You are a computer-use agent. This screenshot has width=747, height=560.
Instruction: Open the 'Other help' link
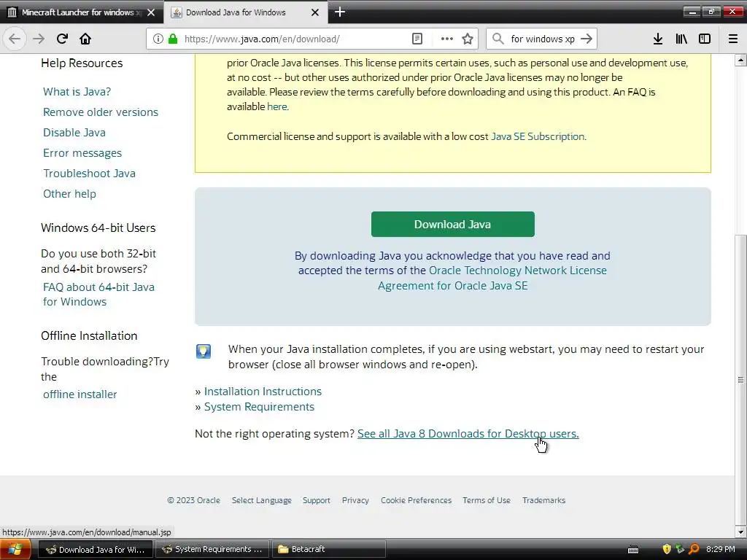click(69, 194)
